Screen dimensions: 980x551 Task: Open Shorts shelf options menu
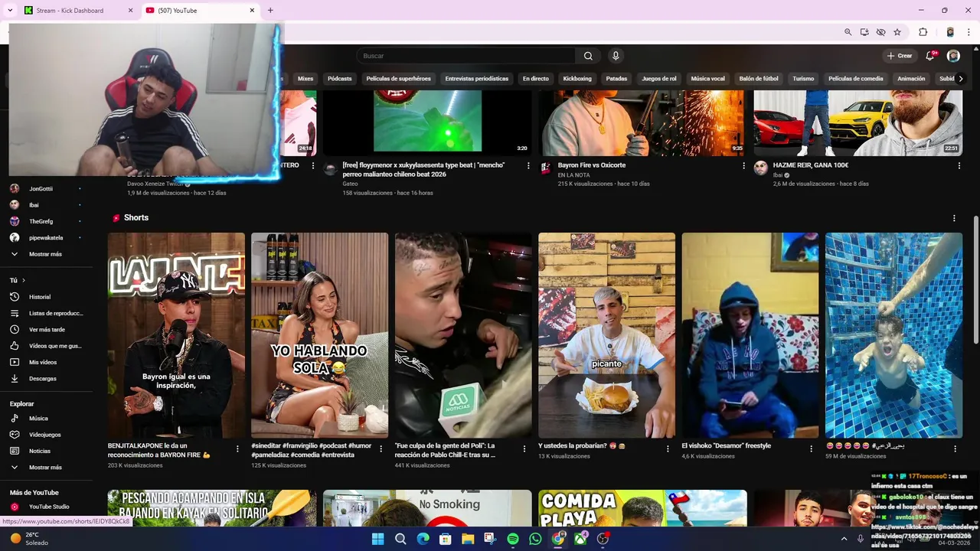coord(954,218)
